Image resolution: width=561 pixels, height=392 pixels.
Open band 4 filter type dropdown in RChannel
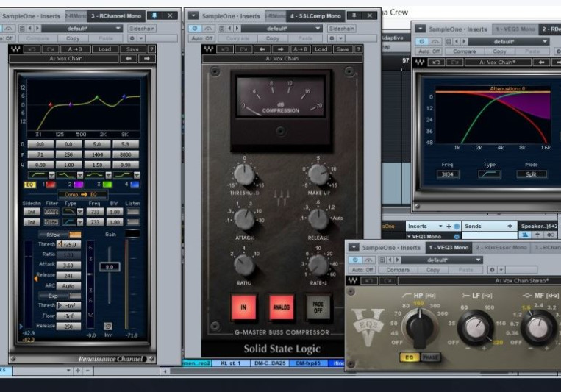click(x=137, y=175)
